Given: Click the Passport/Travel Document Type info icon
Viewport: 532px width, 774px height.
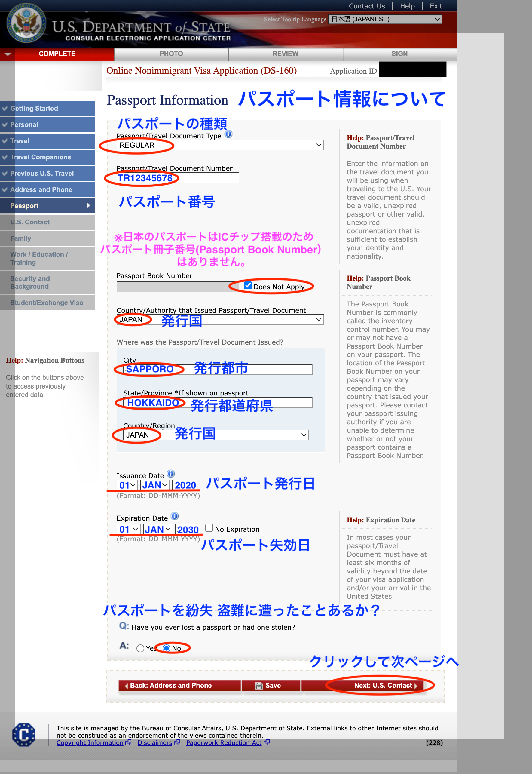Looking at the screenshot, I should tap(228, 134).
